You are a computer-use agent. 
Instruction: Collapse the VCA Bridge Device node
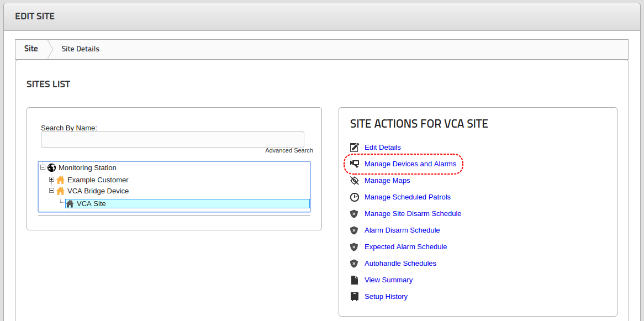(52, 190)
